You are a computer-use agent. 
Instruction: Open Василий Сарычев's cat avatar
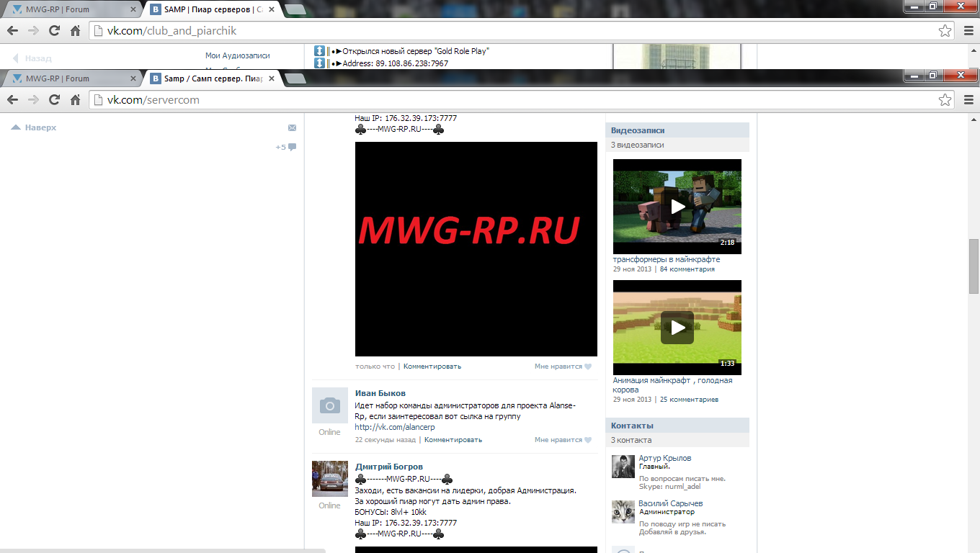click(623, 512)
